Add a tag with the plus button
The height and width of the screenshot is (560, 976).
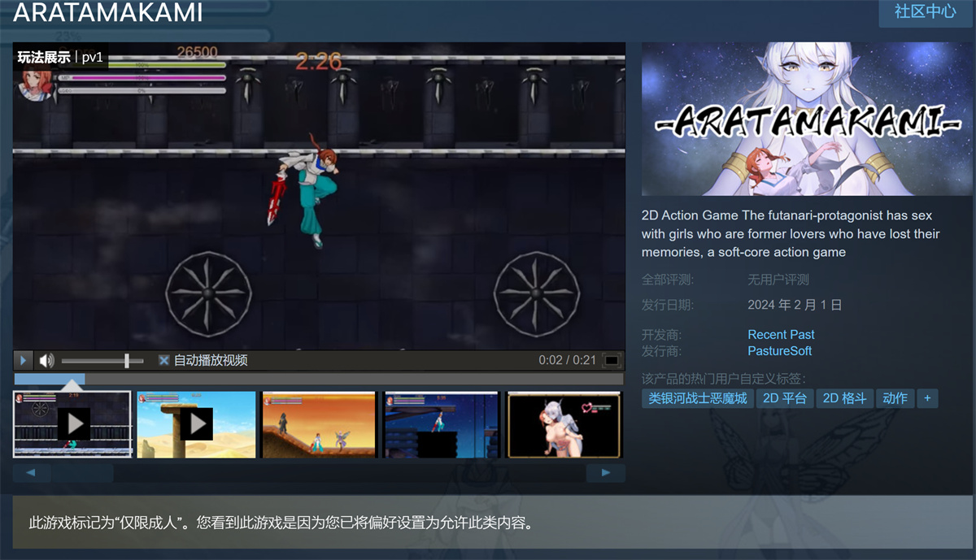[x=927, y=398]
